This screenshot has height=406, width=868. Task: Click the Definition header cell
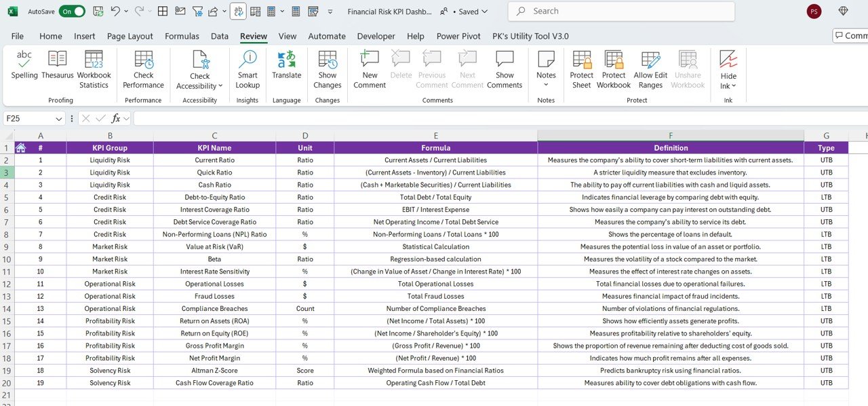point(671,148)
